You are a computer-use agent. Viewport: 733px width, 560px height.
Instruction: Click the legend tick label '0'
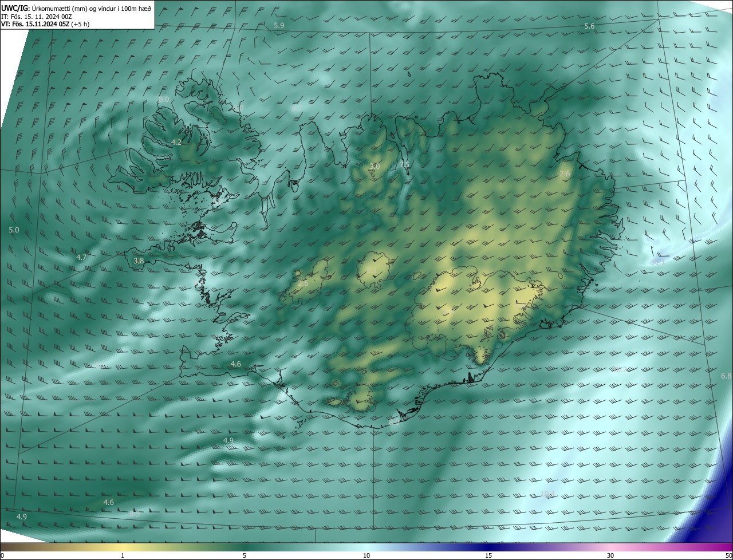(2, 555)
